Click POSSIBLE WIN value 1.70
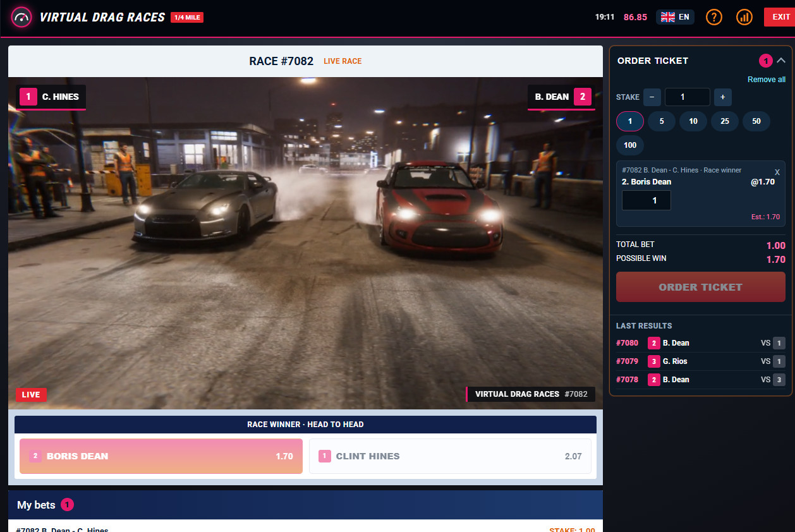The image size is (795, 532). (775, 260)
